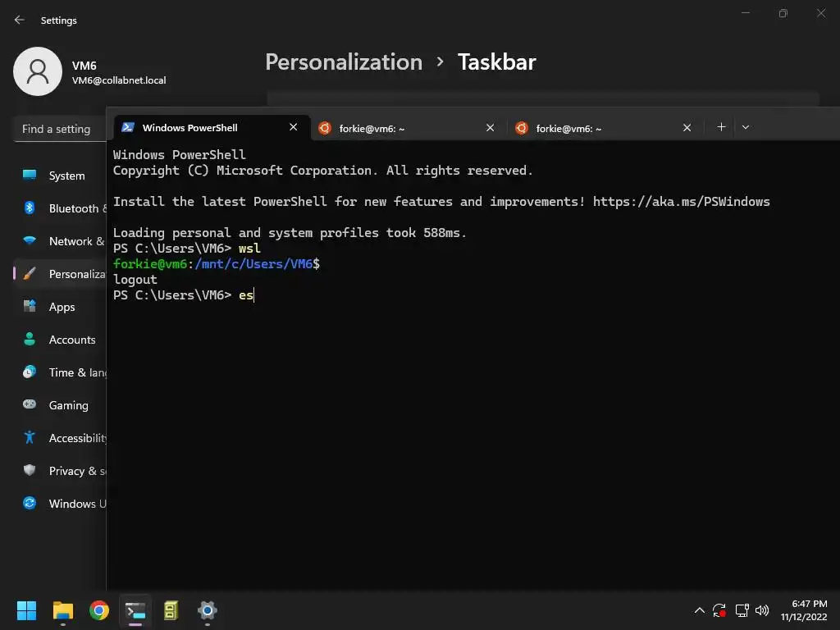Show hidden system tray icons chevron
This screenshot has height=630, width=840.
tap(699, 610)
